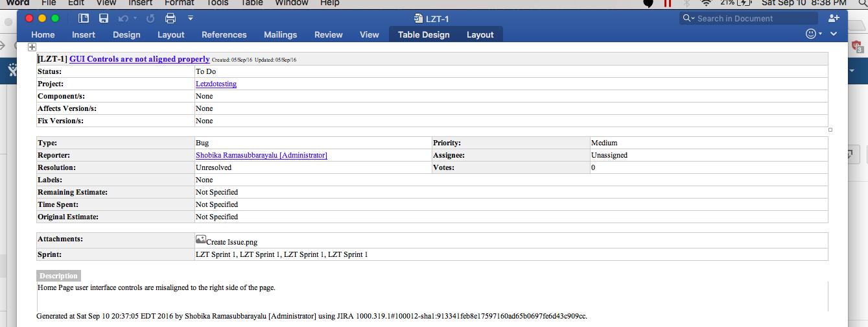The height and width of the screenshot is (327, 868).
Task: Click the table resize handle square
Action: point(830,130)
